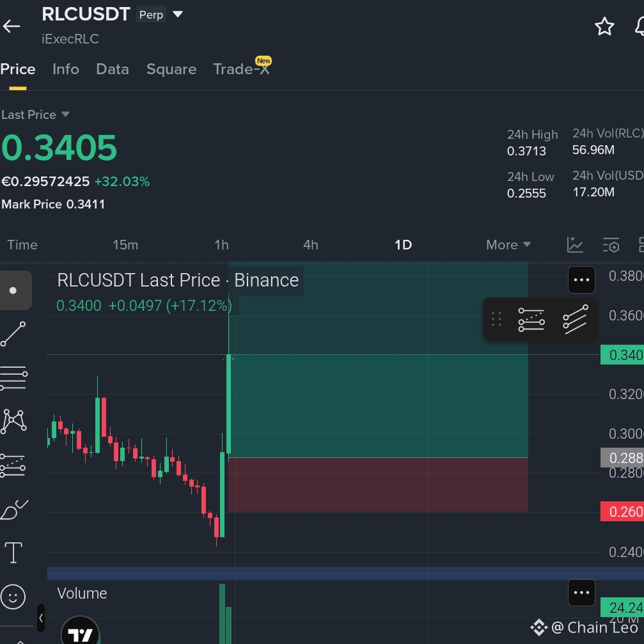Choose parallel channel tool in floating toolbar
Viewport: 644px width, 644px height.
click(x=576, y=319)
